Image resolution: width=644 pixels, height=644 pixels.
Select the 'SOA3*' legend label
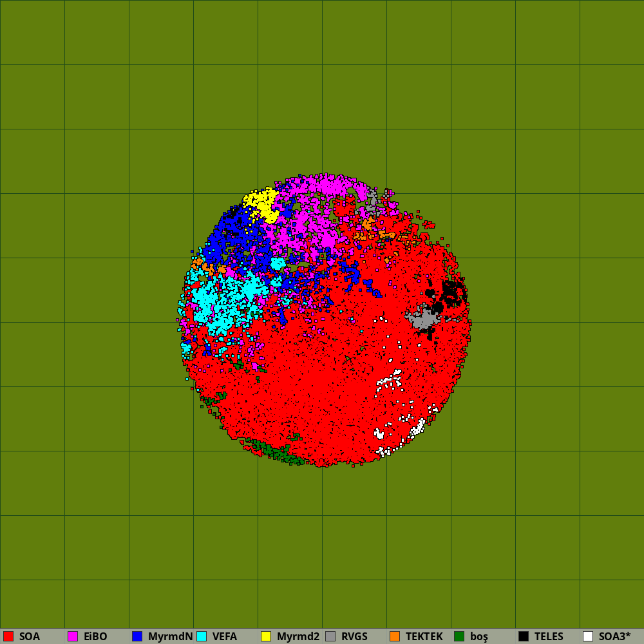[x=615, y=637]
